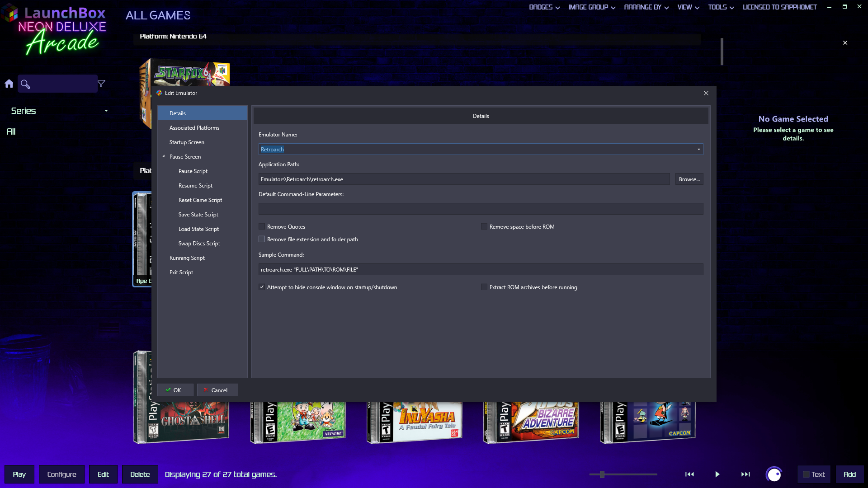Click the Sample Command text field
868x488 pixels.
(x=481, y=269)
